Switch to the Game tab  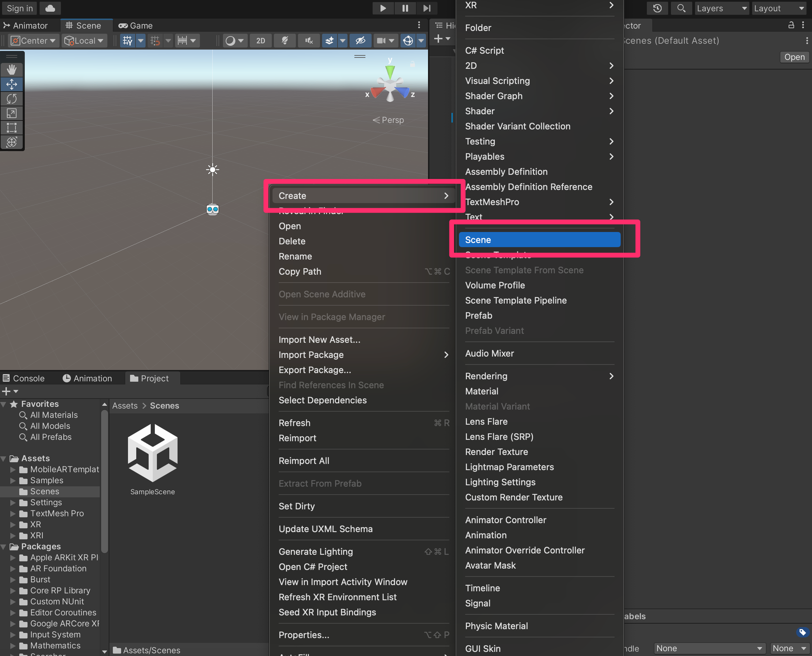(x=136, y=26)
